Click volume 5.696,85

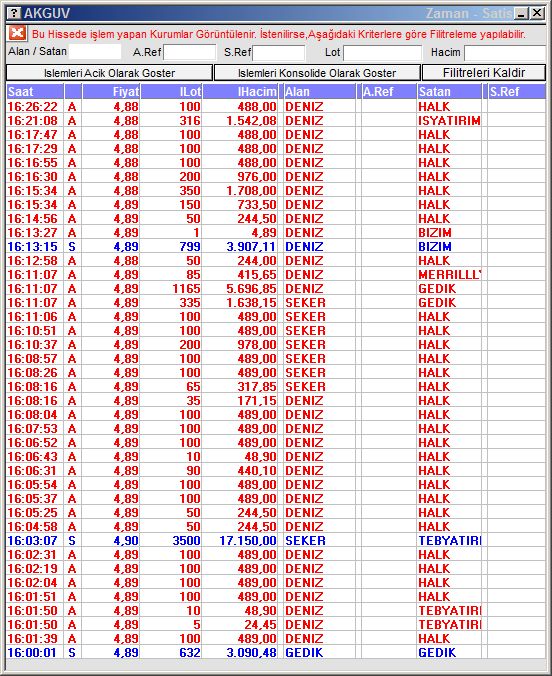[x=251, y=289]
